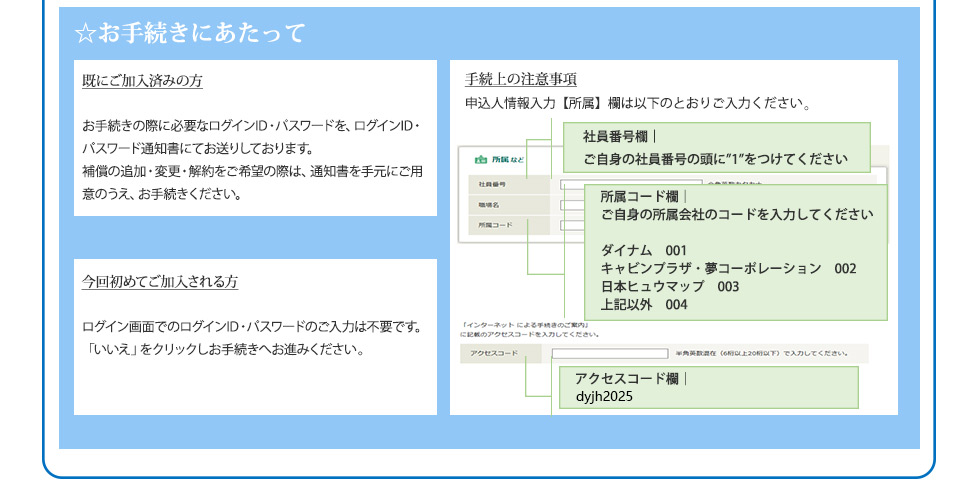Select the access code dyjh2025

604,397
